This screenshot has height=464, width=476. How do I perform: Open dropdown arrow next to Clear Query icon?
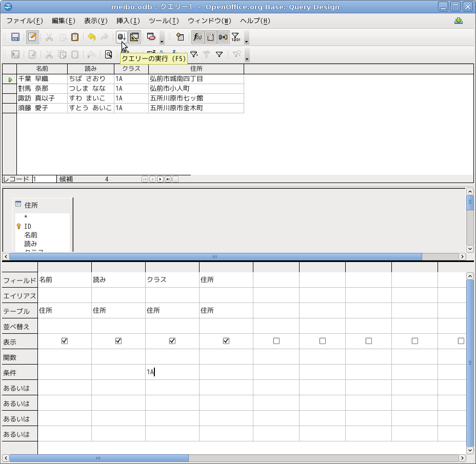pyautogui.click(x=162, y=41)
